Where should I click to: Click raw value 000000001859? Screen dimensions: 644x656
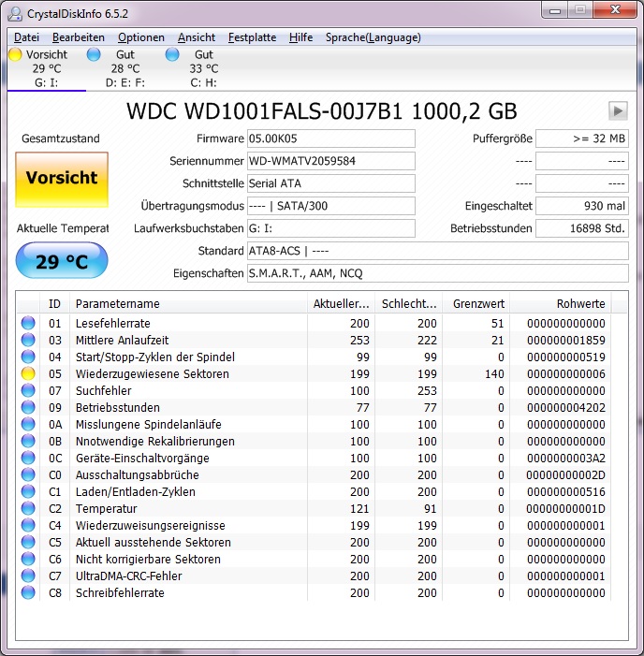tap(566, 340)
